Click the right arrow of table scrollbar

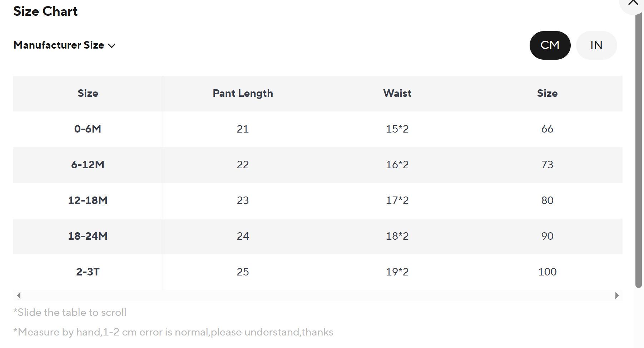point(617,295)
